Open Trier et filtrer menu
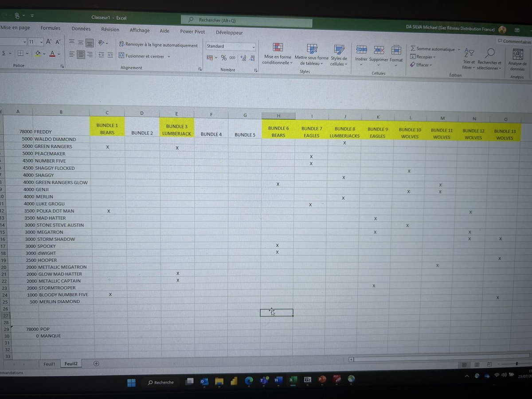Image resolution: width=532 pixels, height=399 pixels. [x=468, y=59]
